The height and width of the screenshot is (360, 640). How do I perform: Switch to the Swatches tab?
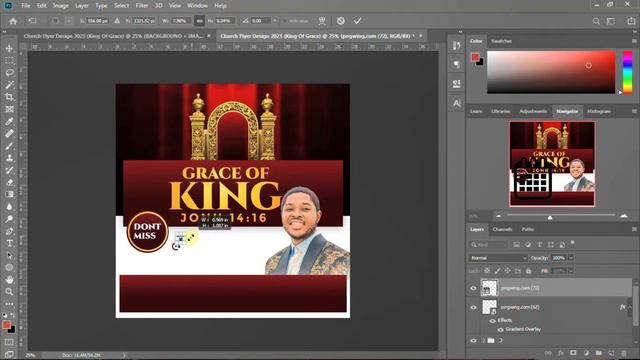coord(501,41)
